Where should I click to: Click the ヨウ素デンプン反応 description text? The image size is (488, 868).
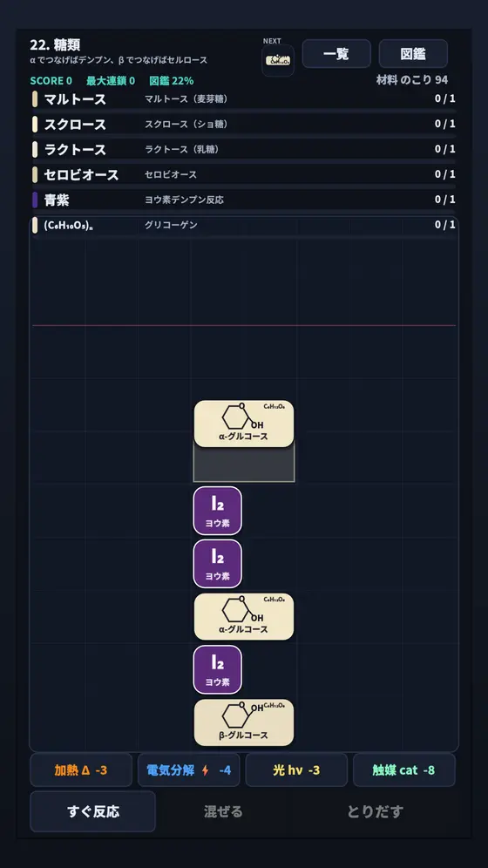(x=184, y=200)
